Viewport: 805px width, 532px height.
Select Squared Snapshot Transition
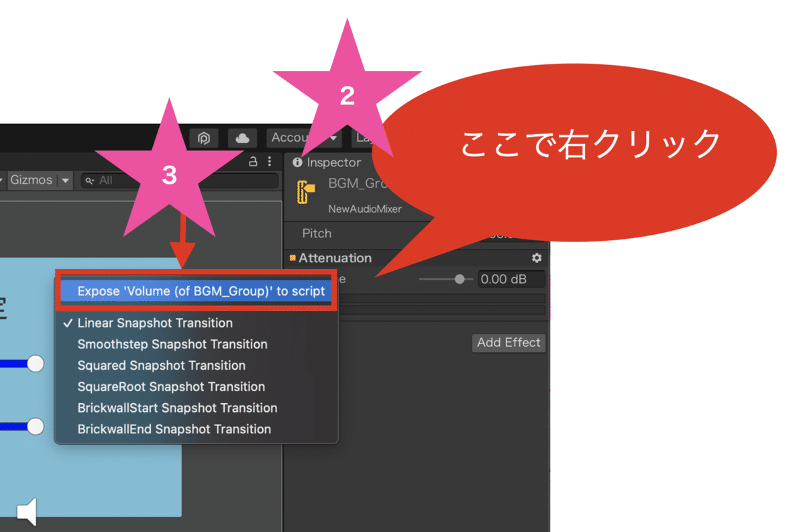click(x=196, y=366)
